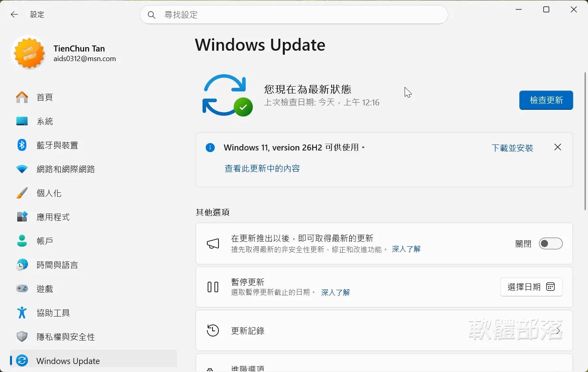The width and height of the screenshot is (588, 372).
Task: Go to 個人化 settings
Action: (94, 193)
